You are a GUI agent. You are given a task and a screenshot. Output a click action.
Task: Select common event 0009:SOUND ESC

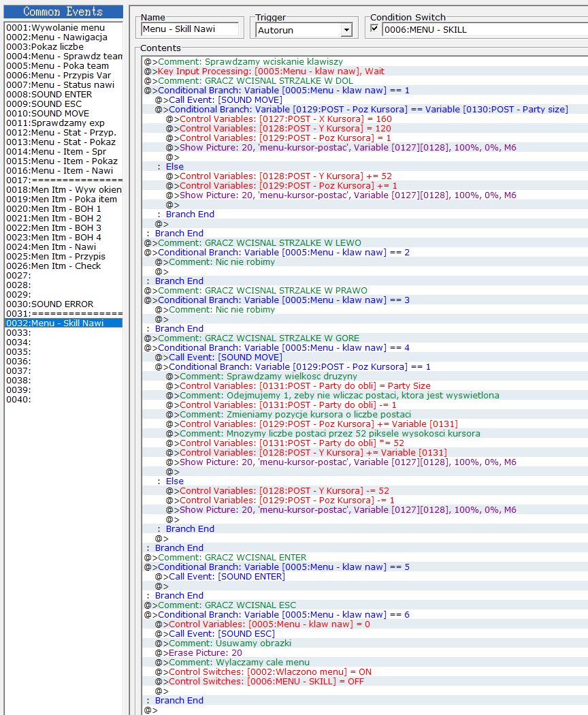(x=63, y=104)
